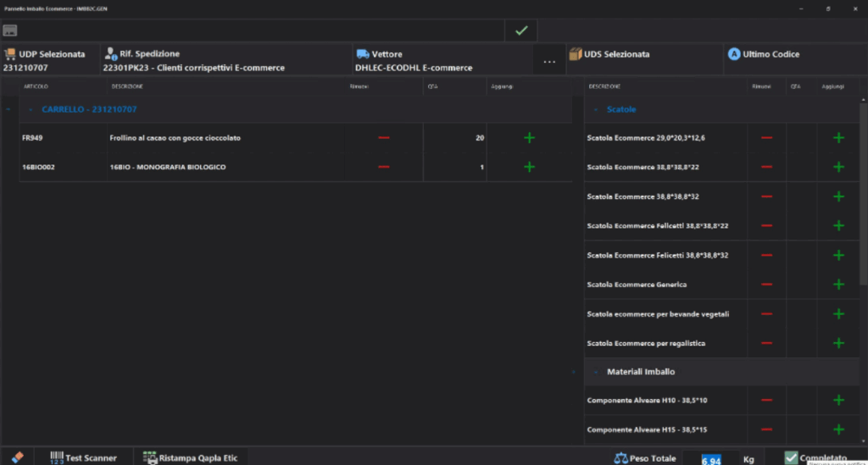Add Componente Alveare H10 packing material

click(x=838, y=400)
